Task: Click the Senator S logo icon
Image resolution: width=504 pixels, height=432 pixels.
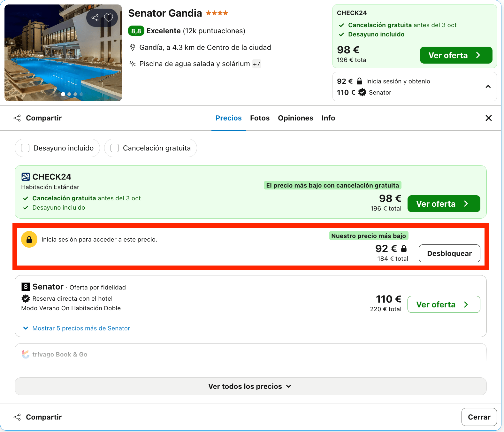Action: click(x=26, y=287)
